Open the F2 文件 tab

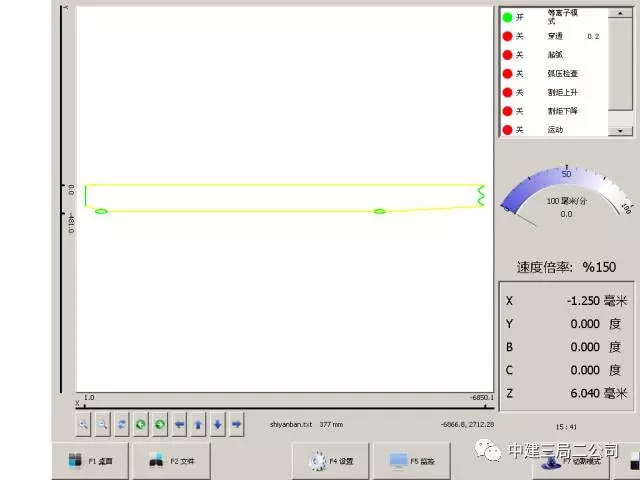[x=171, y=462]
